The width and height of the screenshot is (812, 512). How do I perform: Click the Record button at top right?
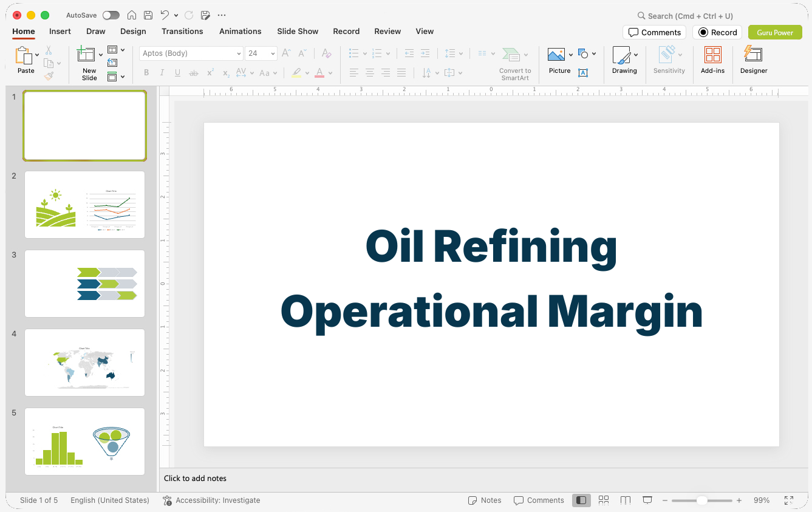click(x=717, y=32)
